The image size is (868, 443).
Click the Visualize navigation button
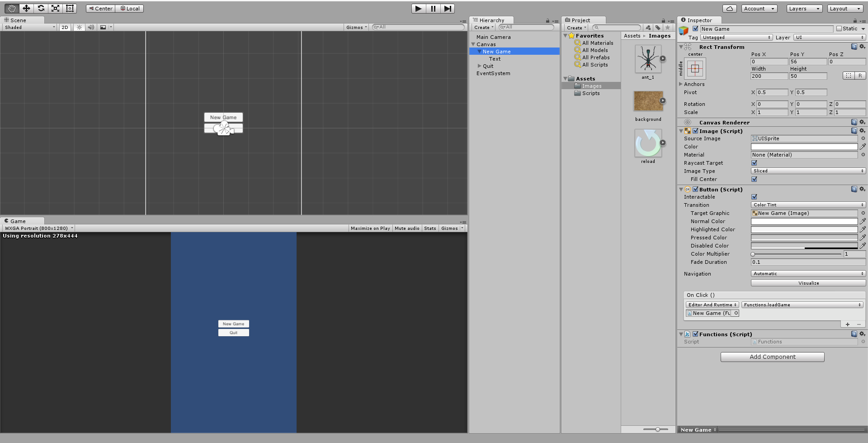point(808,283)
